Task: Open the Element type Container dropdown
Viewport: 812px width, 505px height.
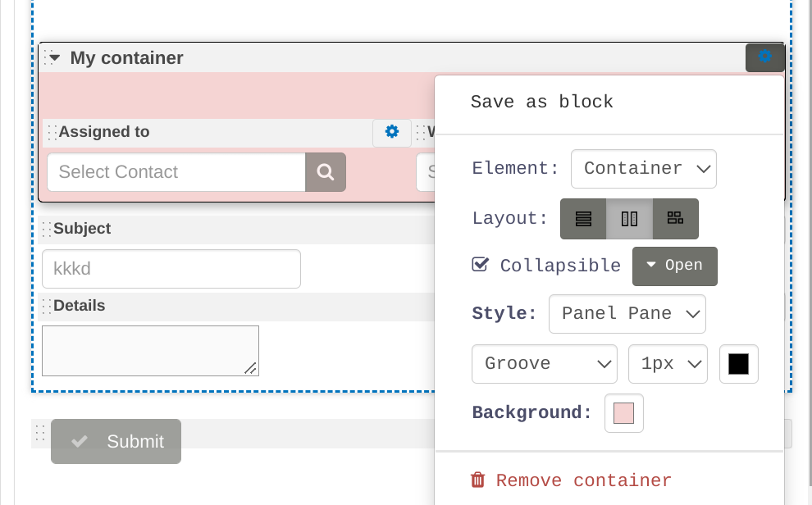Action: coord(643,169)
